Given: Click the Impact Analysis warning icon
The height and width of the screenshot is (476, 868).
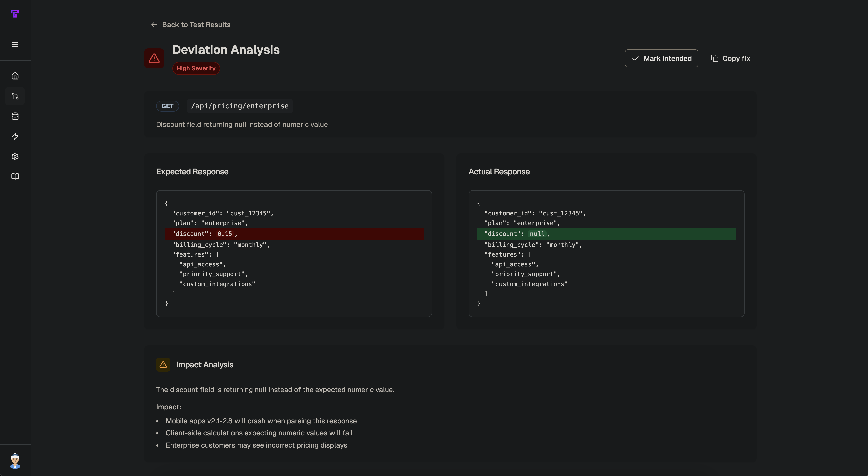Looking at the screenshot, I should (x=163, y=364).
